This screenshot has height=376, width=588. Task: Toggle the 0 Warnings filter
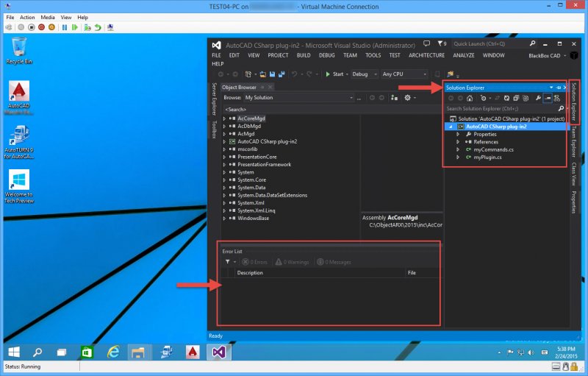(292, 262)
